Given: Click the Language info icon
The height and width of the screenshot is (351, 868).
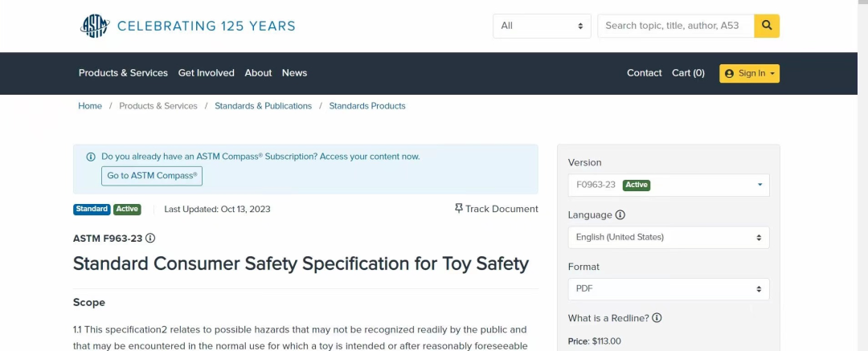Looking at the screenshot, I should click(x=620, y=215).
